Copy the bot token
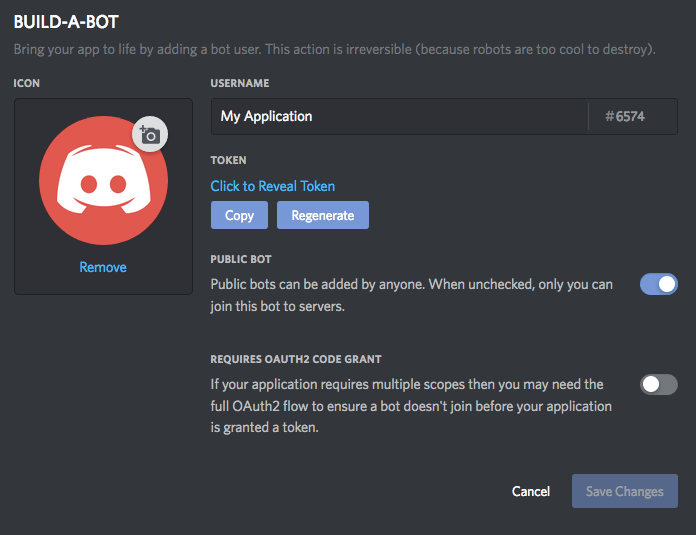Image resolution: width=696 pixels, height=535 pixels. click(239, 215)
